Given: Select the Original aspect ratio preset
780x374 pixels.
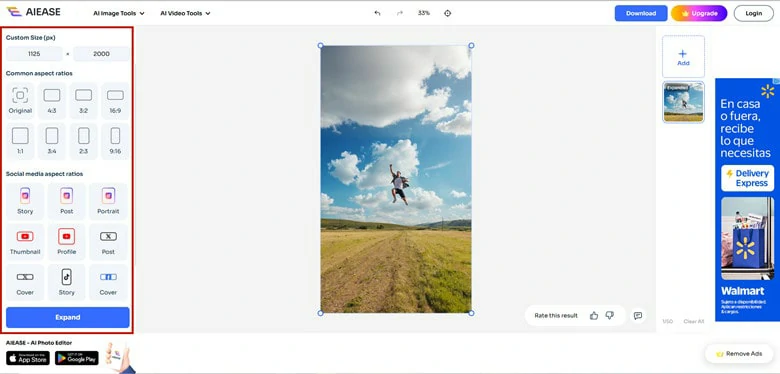Looking at the screenshot, I should click(20, 101).
